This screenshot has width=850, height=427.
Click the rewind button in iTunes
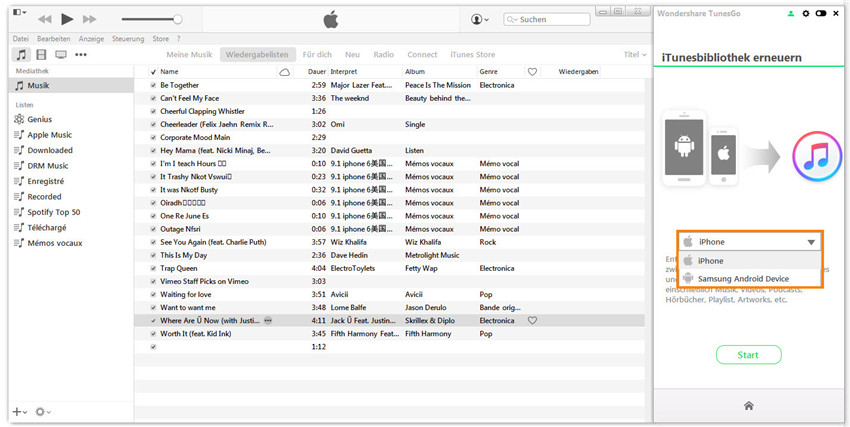tap(44, 20)
